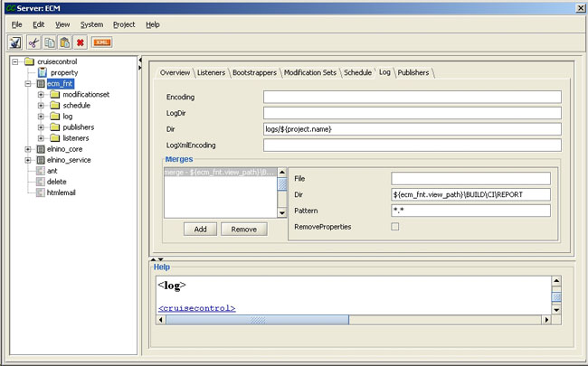Click the listeners folder icon
The image size is (588, 366).
click(55, 138)
